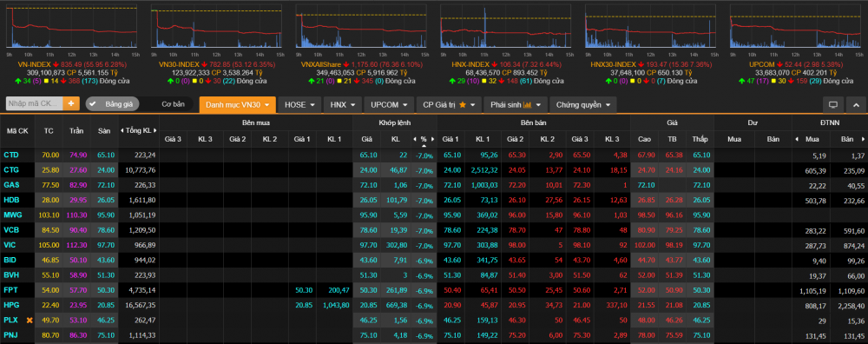Click GAS ask volume 1,003,03

(x=485, y=185)
